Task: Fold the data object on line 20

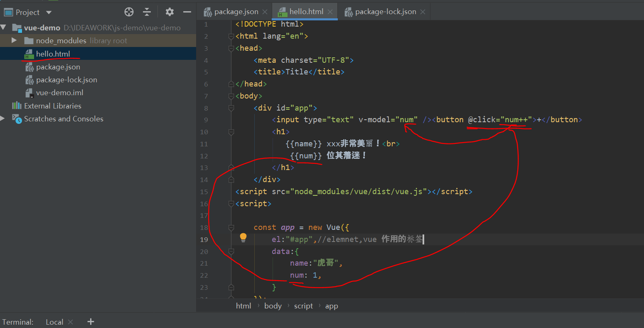Action: pos(231,252)
